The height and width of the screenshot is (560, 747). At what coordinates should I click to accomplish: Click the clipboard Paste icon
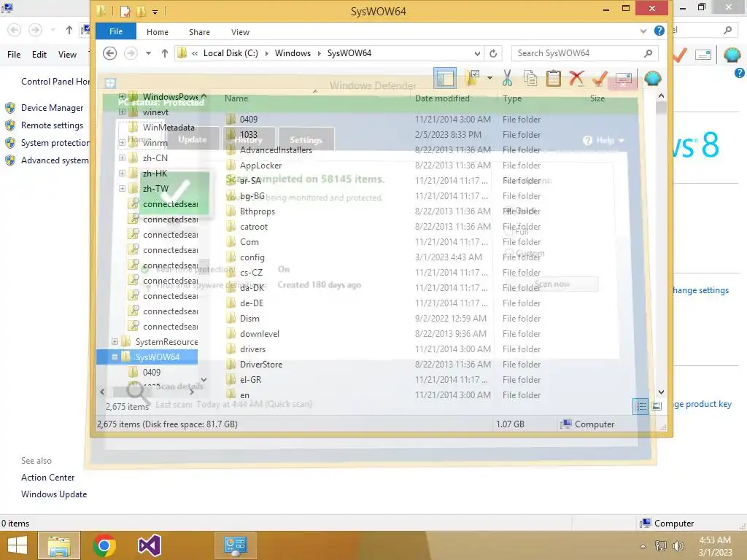tap(553, 78)
